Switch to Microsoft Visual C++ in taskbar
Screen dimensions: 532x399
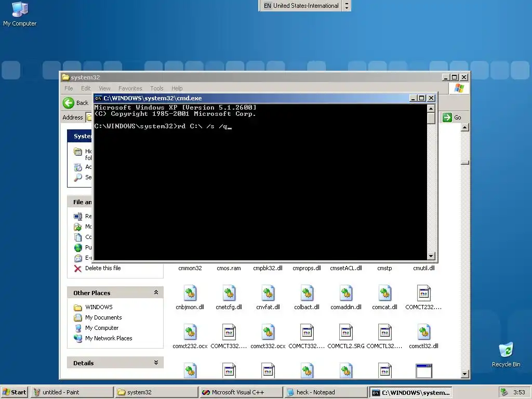coord(241,392)
